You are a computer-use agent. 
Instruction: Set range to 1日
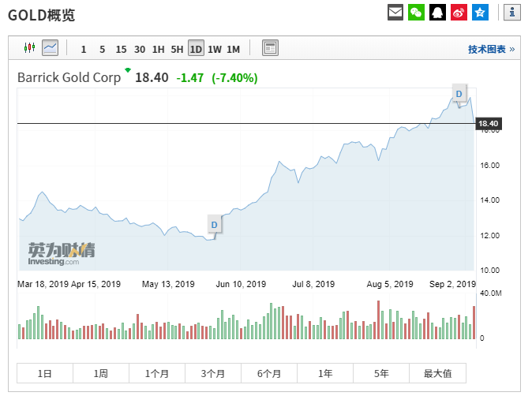[45, 373]
